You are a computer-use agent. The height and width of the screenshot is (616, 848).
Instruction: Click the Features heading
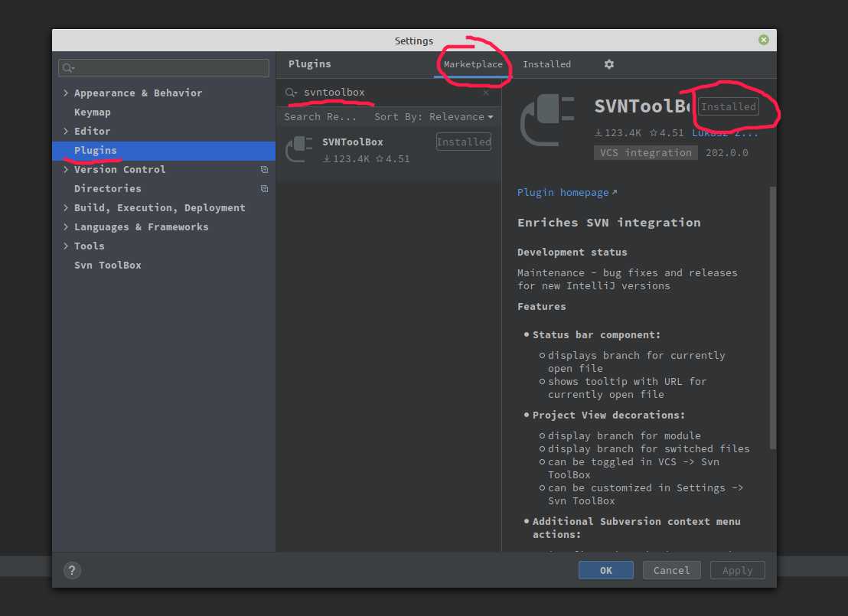pos(541,306)
